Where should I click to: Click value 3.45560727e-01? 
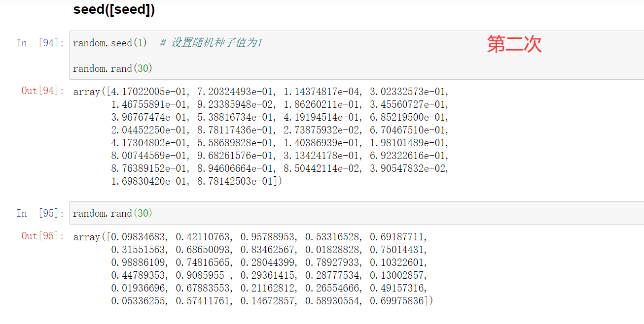pos(408,104)
